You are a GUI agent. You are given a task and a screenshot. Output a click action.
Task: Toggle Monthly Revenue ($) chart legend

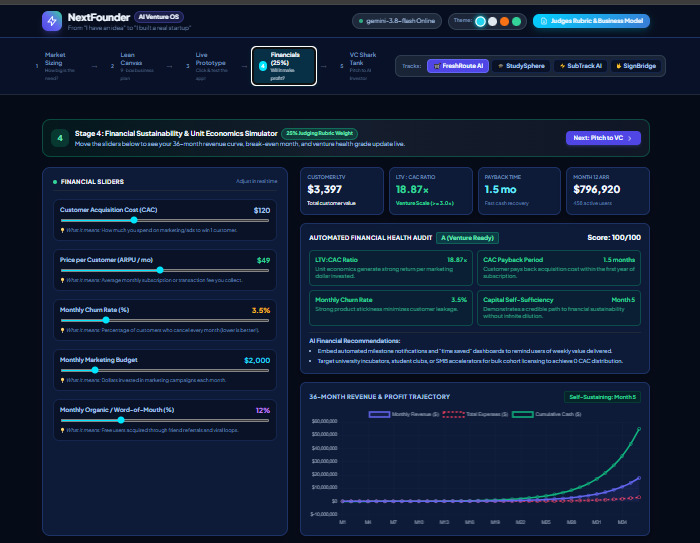click(404, 414)
